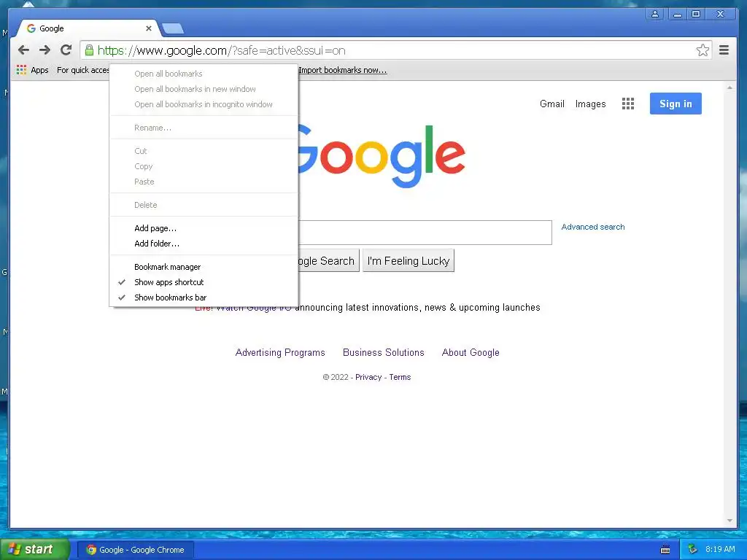Screen dimensions: 747x560
Task: Choose Add page… from context menu
Action: tap(204, 228)
